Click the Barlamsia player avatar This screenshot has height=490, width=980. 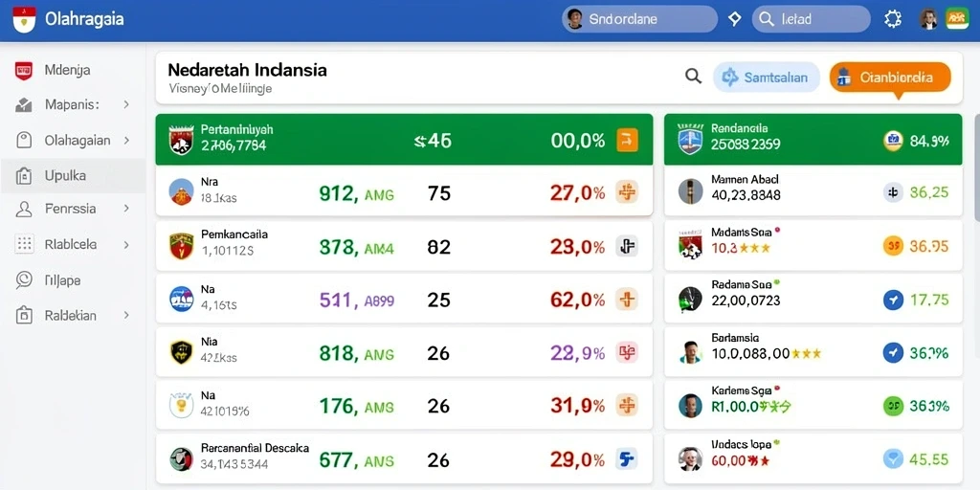coord(691,352)
